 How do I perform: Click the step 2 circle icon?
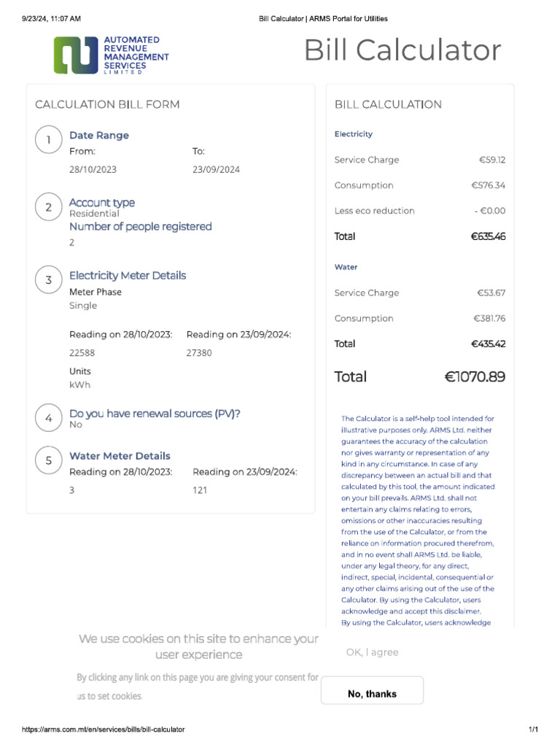point(48,208)
